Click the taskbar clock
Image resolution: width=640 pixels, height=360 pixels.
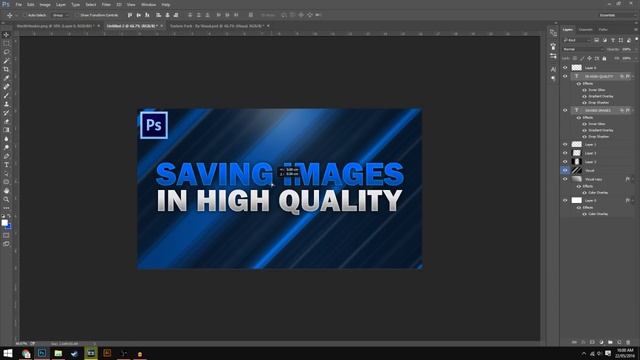click(x=625, y=353)
